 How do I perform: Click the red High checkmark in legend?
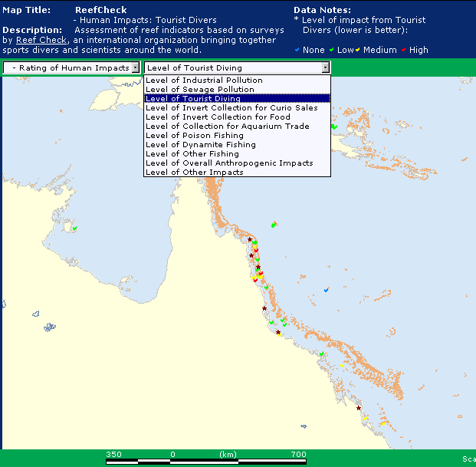click(x=404, y=50)
